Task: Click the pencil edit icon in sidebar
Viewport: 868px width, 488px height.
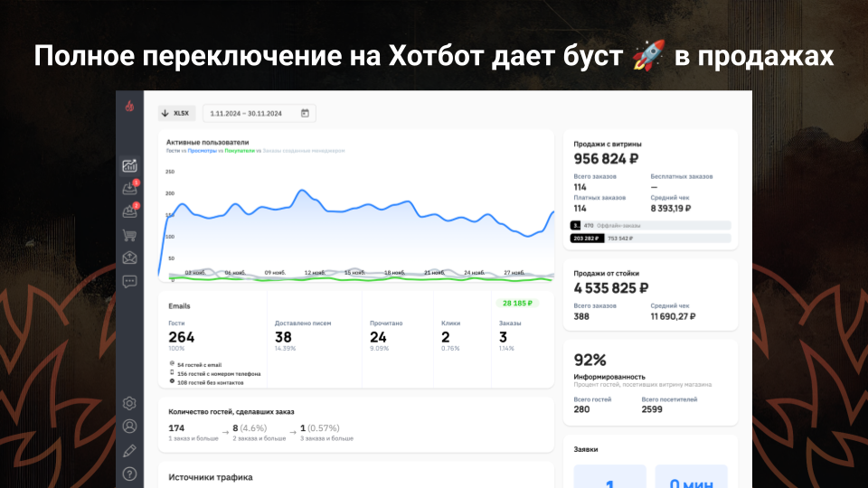Action: (x=129, y=450)
